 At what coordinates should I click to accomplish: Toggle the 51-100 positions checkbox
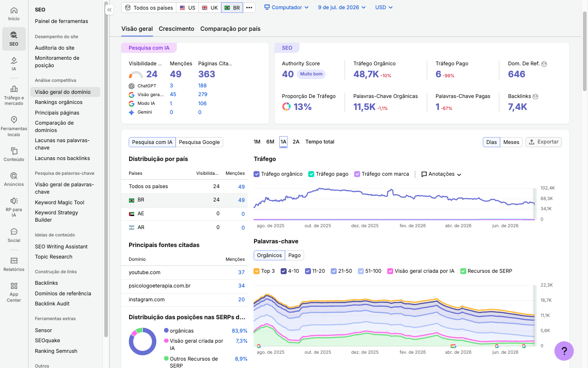pos(361,271)
